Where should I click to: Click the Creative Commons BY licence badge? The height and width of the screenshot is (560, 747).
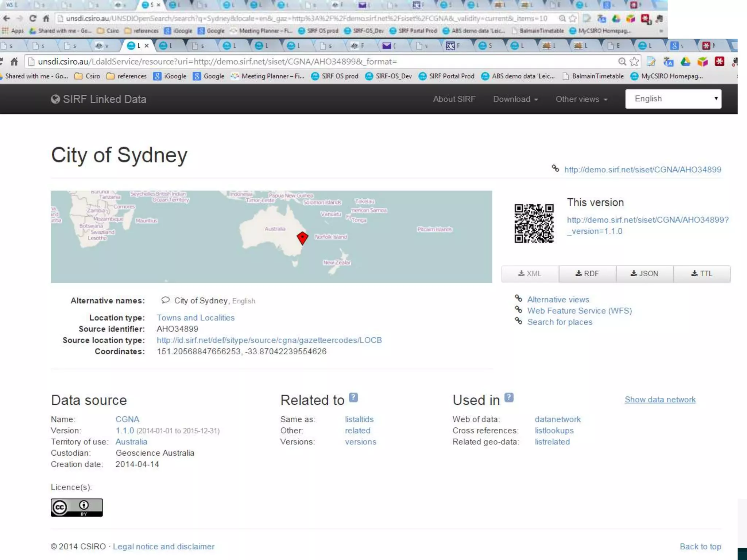(77, 507)
